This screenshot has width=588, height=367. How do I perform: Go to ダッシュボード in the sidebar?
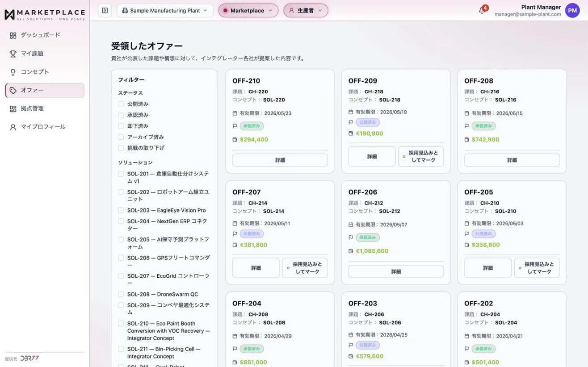pos(45,35)
